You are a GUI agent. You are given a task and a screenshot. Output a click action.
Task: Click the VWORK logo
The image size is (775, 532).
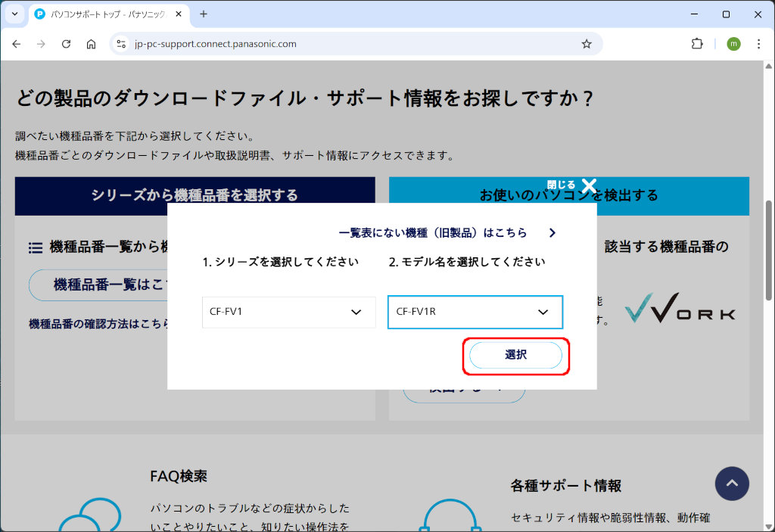tap(680, 308)
